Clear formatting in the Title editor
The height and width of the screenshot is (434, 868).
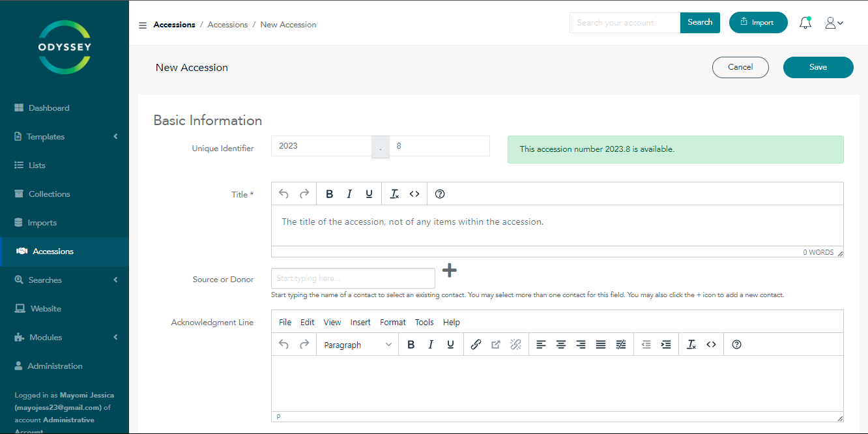tap(394, 194)
